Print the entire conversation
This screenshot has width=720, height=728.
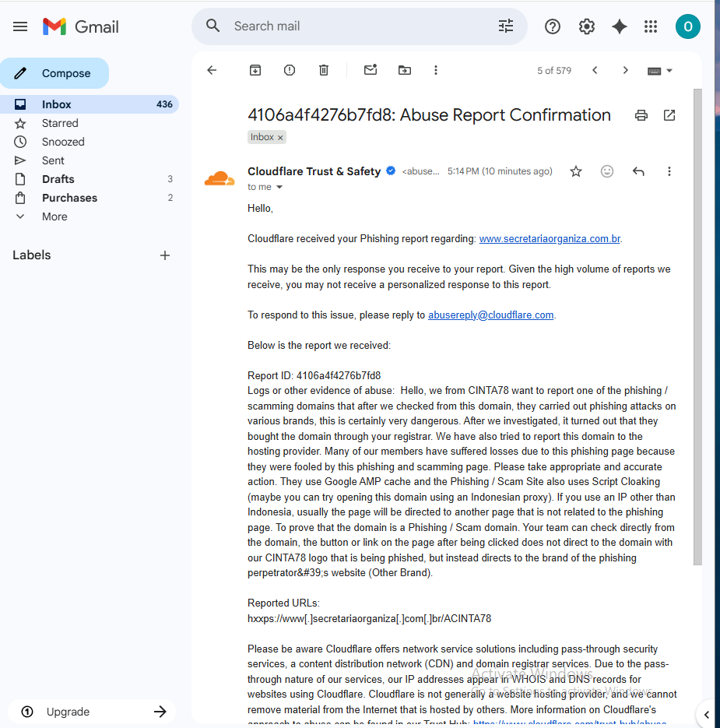click(x=641, y=115)
